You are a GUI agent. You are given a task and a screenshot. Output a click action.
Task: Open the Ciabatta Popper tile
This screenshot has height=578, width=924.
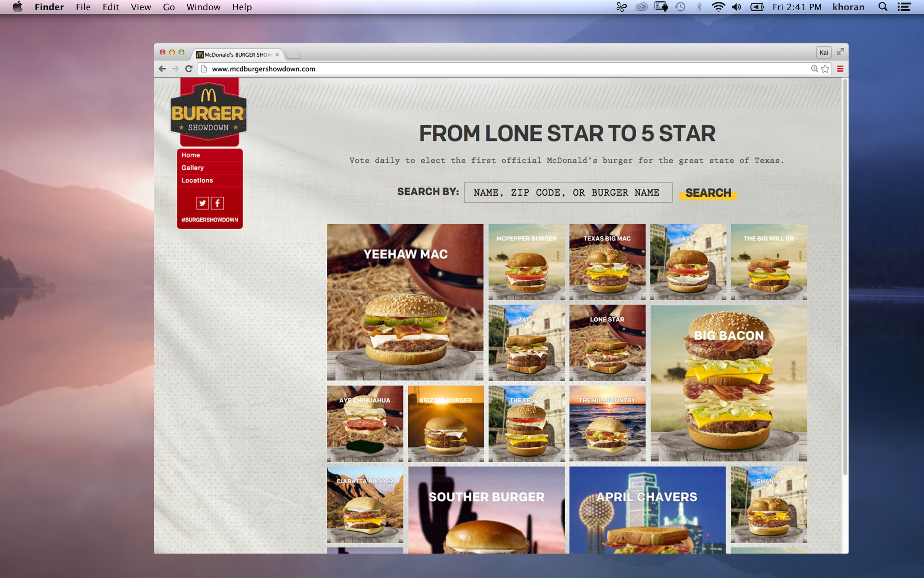(x=365, y=504)
